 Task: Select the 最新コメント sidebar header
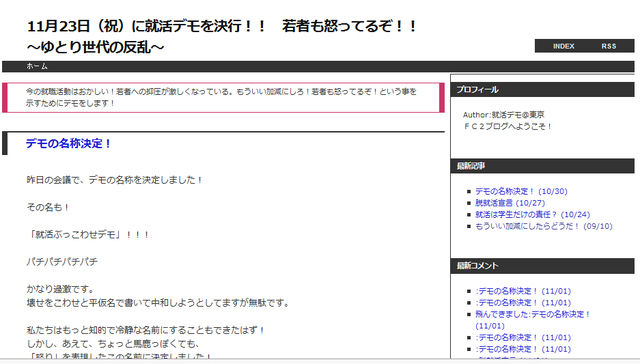tap(542, 266)
